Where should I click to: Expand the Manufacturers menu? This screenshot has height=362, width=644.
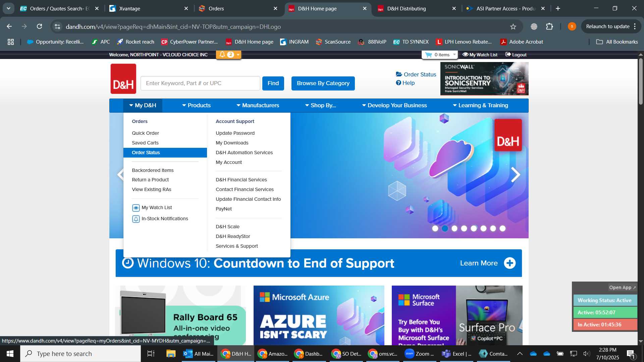[258, 105]
